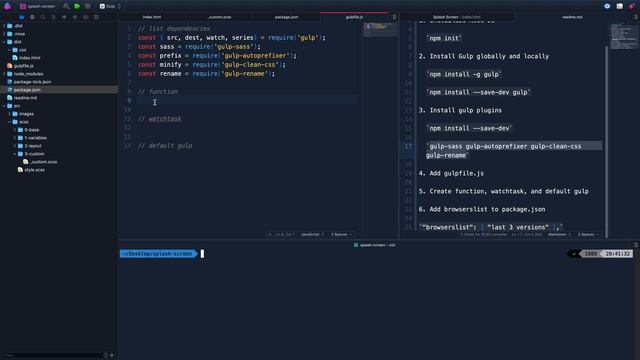Open the JavaScript language selector in status bar
Viewport: 640px width, 360px height.
tap(312, 234)
